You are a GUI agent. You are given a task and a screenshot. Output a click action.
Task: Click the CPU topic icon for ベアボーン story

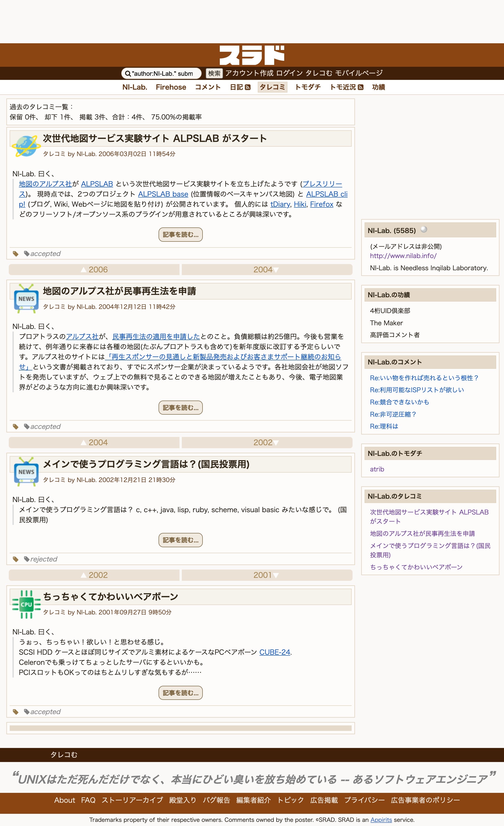coord(26,604)
